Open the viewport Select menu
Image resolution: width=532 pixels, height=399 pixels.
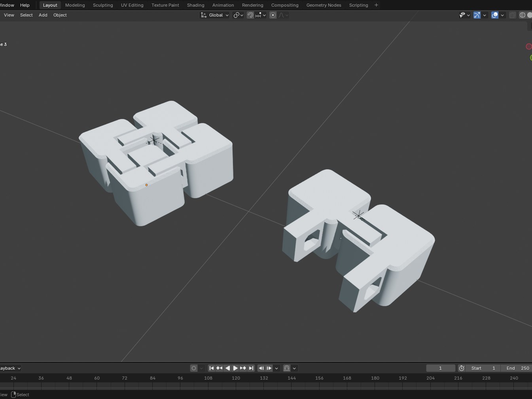pyautogui.click(x=27, y=15)
